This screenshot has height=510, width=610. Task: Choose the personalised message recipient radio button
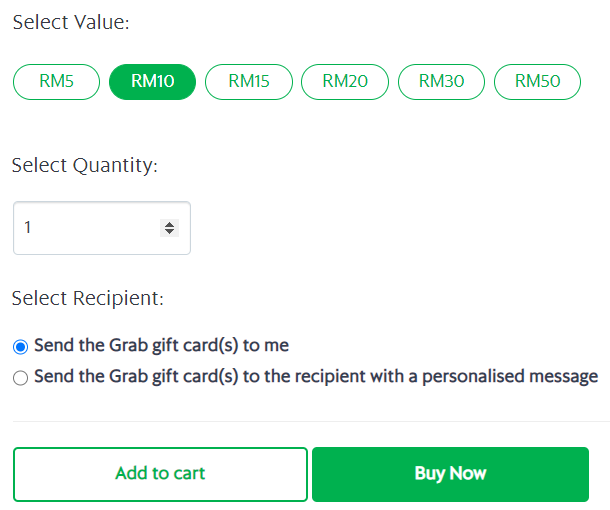coord(20,378)
